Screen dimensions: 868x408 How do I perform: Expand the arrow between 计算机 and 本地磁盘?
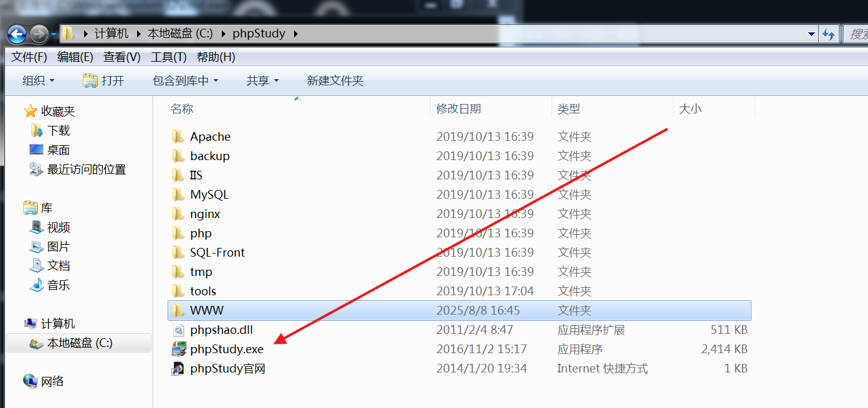coord(138,34)
